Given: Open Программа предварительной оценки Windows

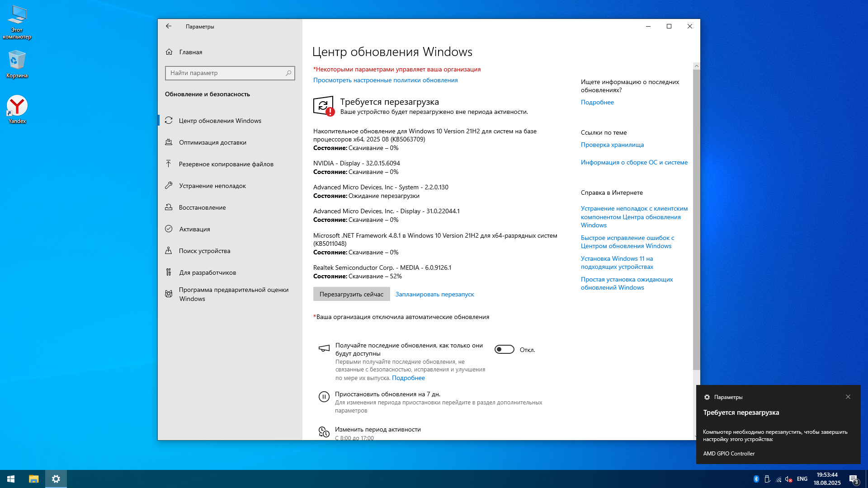Looking at the screenshot, I should [233, 294].
